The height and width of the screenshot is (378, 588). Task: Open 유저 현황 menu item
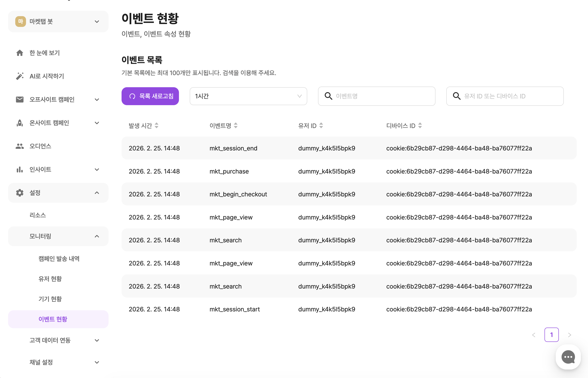(x=50, y=279)
